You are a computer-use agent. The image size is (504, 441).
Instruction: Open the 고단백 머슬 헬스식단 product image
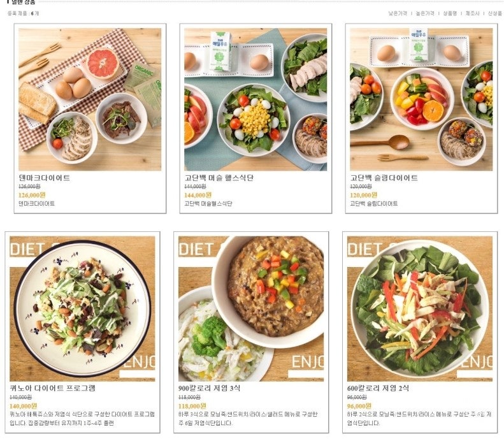tap(256, 99)
